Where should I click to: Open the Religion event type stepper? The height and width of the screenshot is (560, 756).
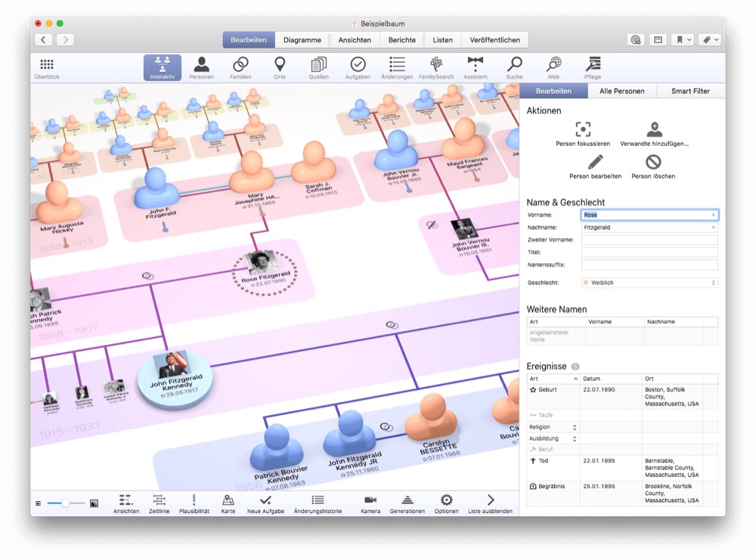[574, 428]
